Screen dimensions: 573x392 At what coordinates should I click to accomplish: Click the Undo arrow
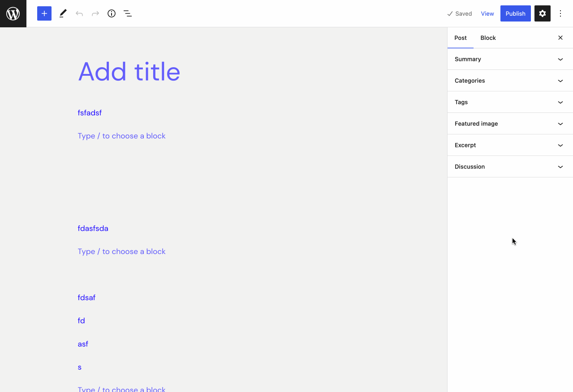pos(79,13)
